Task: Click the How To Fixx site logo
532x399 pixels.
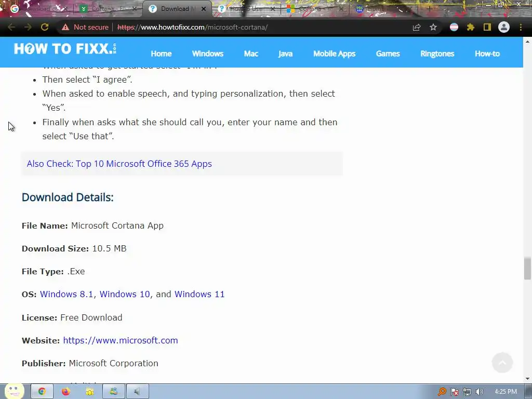Action: (x=65, y=49)
